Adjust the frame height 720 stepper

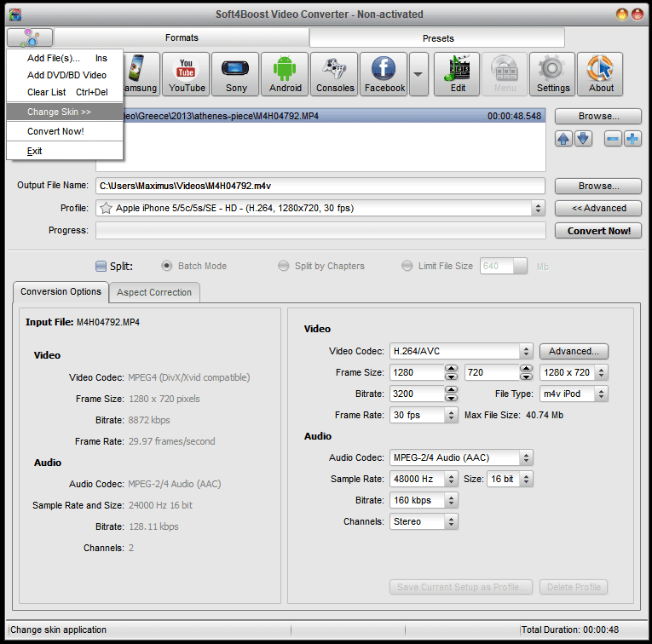(526, 373)
